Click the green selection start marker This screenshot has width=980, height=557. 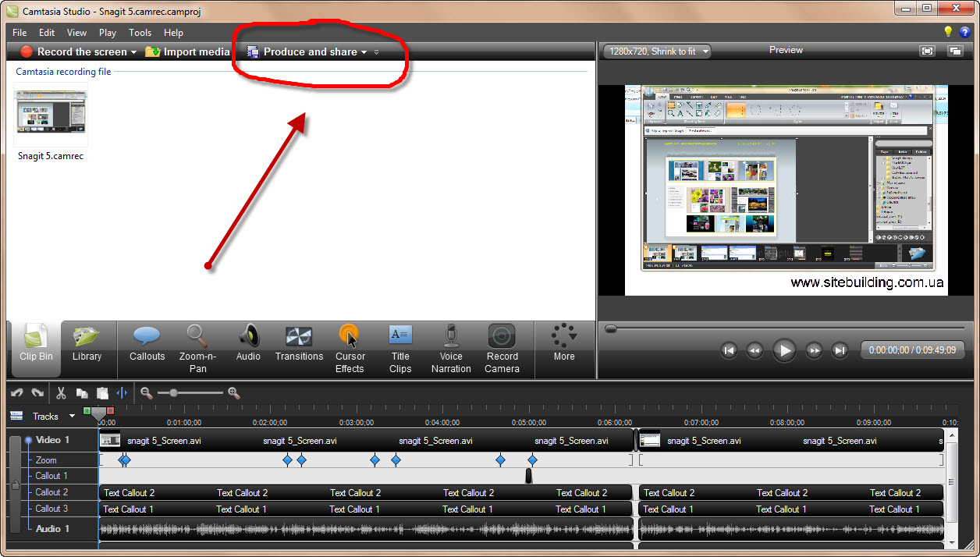tap(87, 410)
